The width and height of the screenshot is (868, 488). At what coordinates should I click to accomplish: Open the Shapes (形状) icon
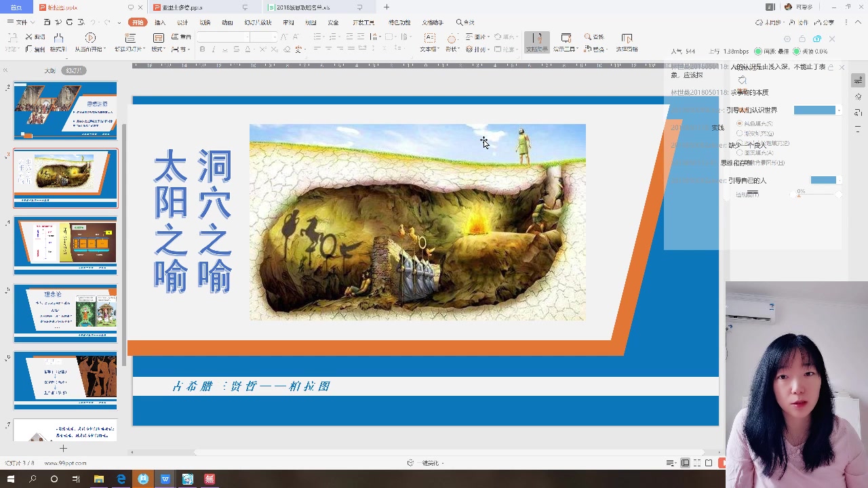coord(452,38)
